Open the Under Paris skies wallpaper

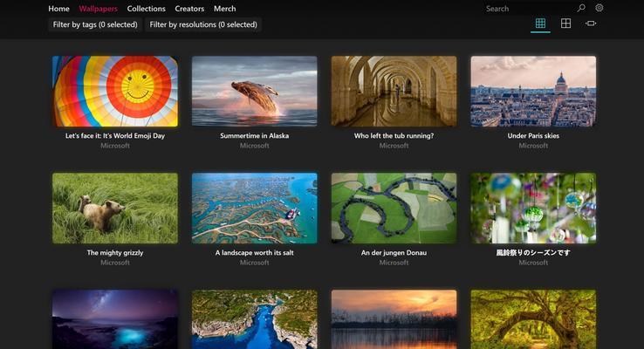pos(533,91)
